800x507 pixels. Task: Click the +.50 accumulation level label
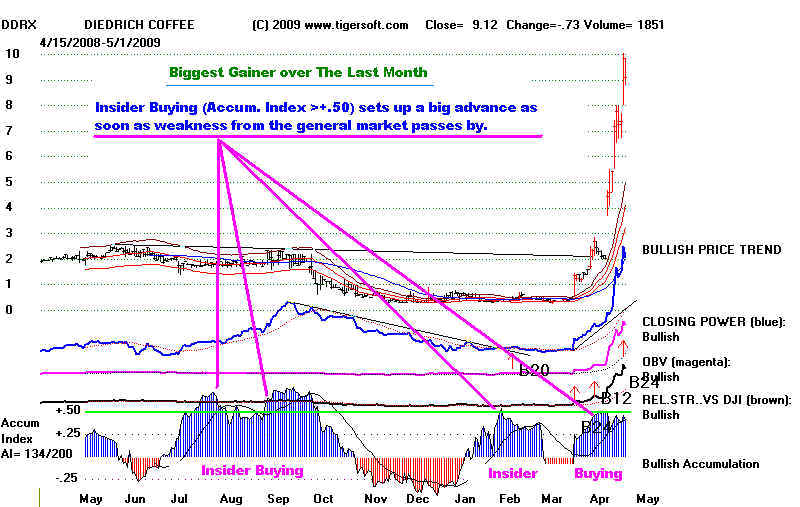(x=68, y=410)
